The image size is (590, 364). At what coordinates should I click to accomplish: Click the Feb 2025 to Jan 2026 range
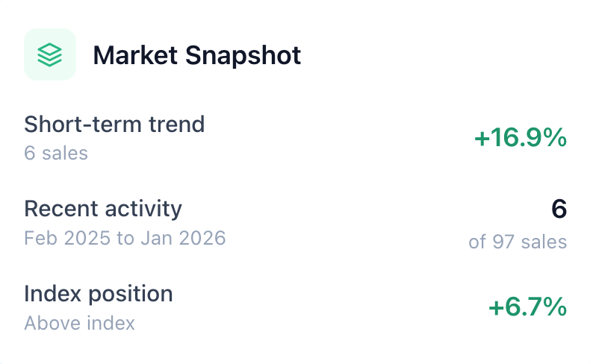125,238
